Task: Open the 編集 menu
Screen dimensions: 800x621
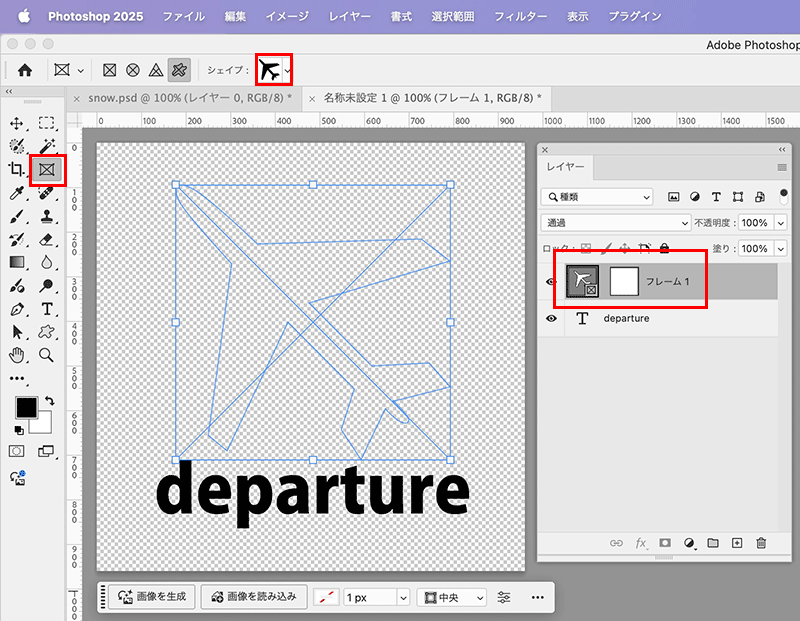Action: 235,16
